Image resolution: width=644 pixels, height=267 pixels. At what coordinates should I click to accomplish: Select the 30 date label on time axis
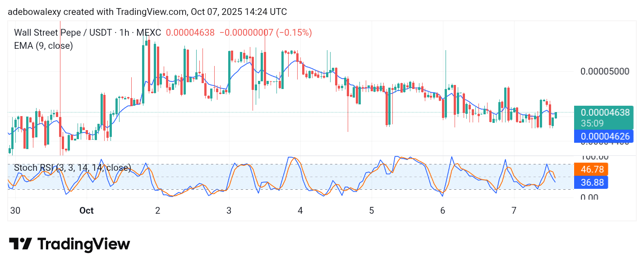click(x=15, y=211)
